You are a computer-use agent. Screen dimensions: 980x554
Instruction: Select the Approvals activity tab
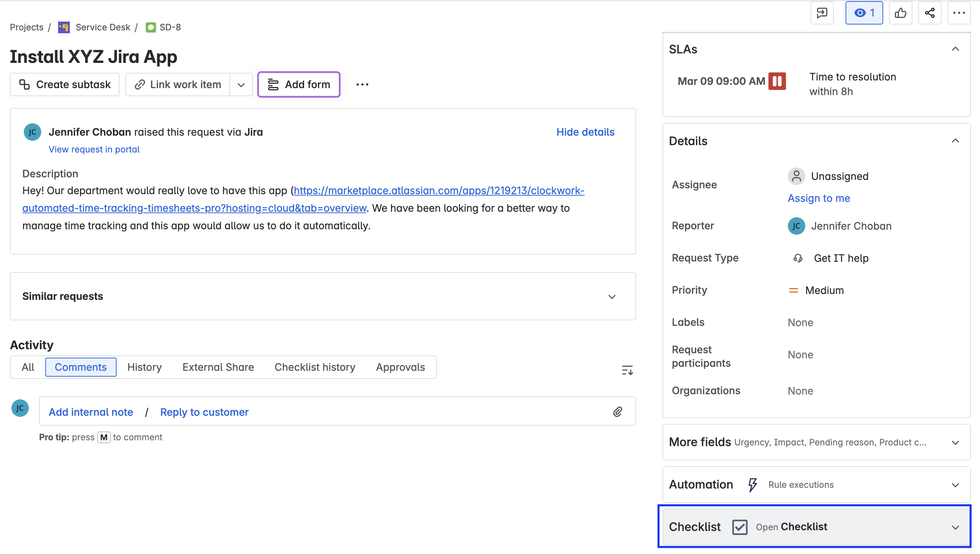pos(400,367)
